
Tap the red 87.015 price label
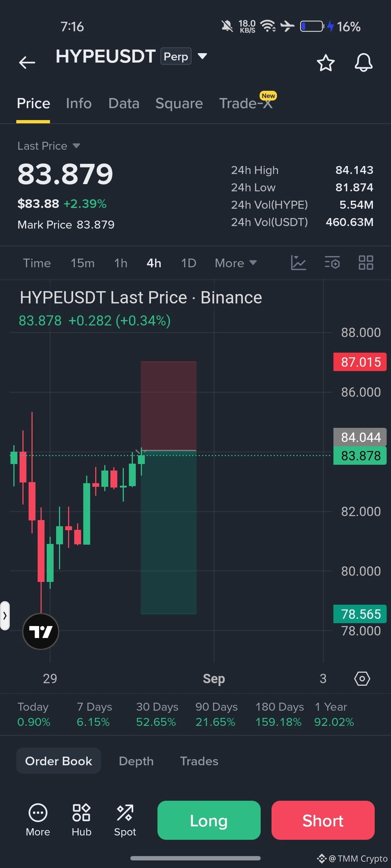click(360, 362)
